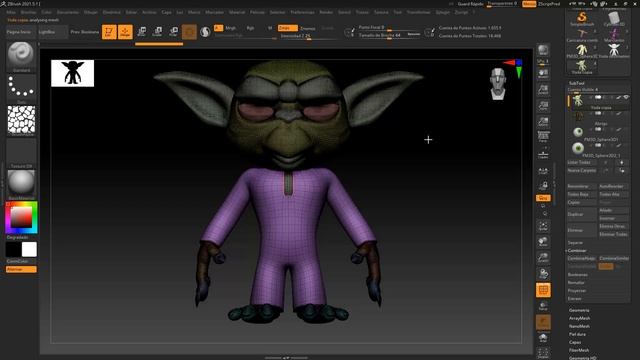Move subtool up with Listar Todas arrow

pyautogui.click(x=606, y=162)
